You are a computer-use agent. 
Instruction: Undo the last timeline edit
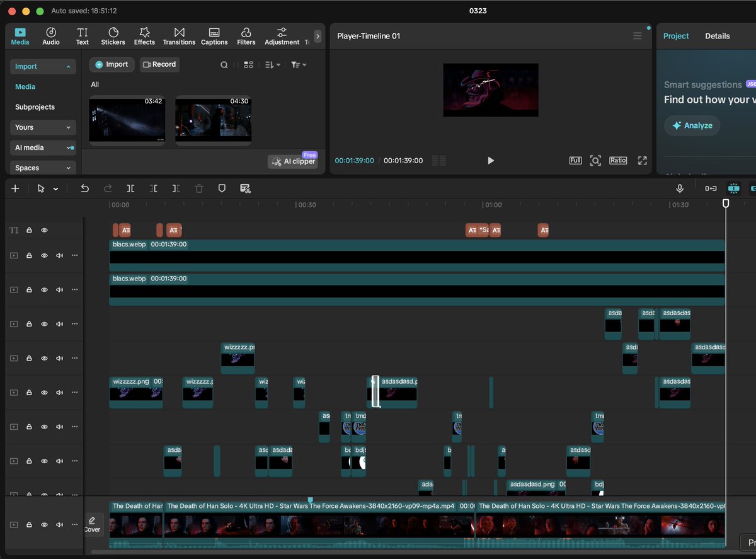point(84,188)
